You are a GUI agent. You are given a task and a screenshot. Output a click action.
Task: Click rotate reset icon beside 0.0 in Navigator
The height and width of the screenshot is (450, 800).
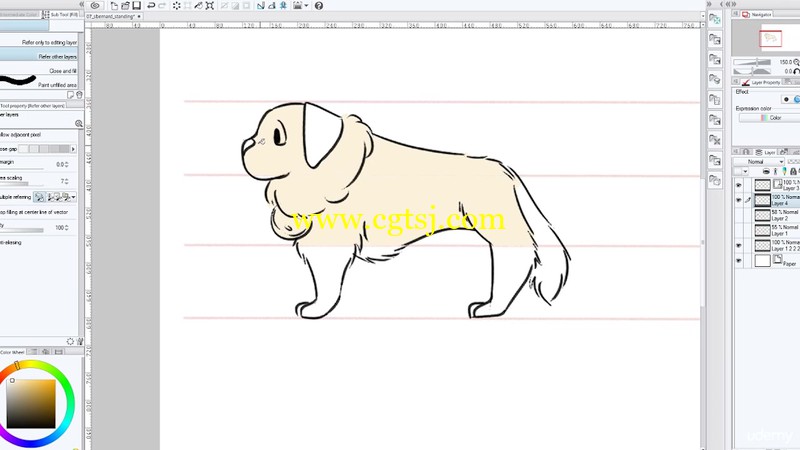(x=796, y=71)
